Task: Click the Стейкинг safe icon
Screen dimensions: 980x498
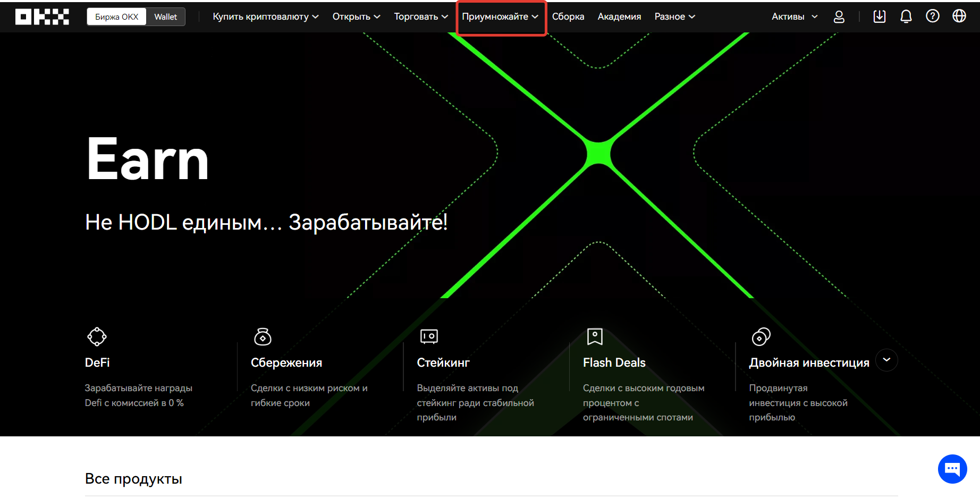Action: coord(429,336)
